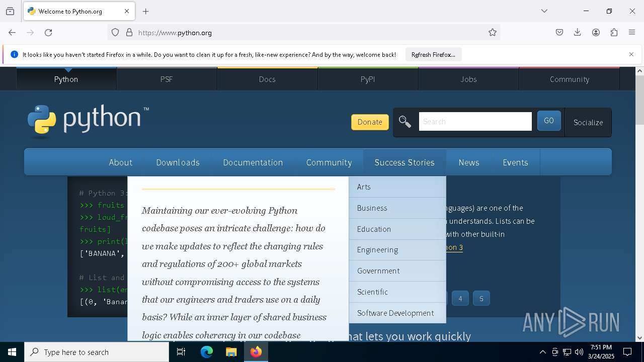
Task: Close the Welcome to Python.org tab
Action: [x=127, y=11]
